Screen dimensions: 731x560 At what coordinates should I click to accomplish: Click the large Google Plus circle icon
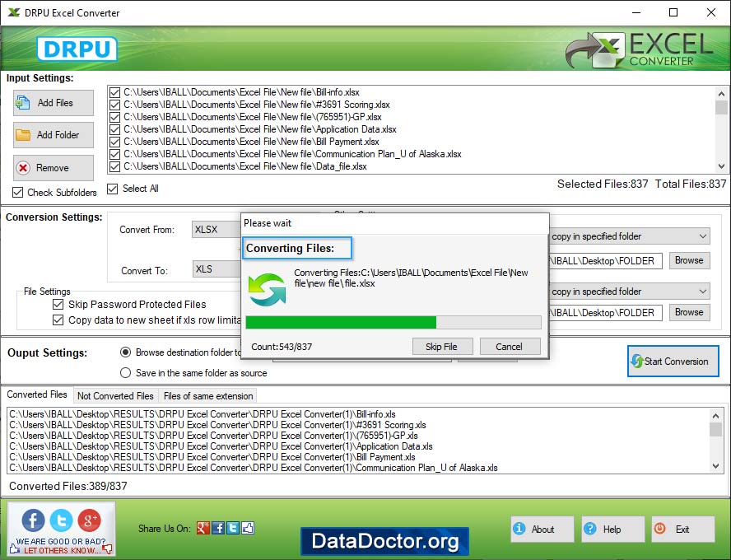click(90, 520)
